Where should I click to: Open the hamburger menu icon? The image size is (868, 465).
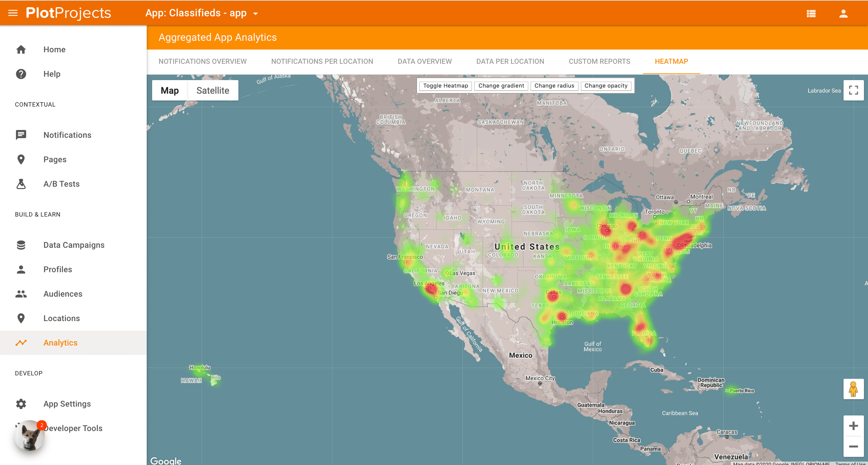[13, 13]
